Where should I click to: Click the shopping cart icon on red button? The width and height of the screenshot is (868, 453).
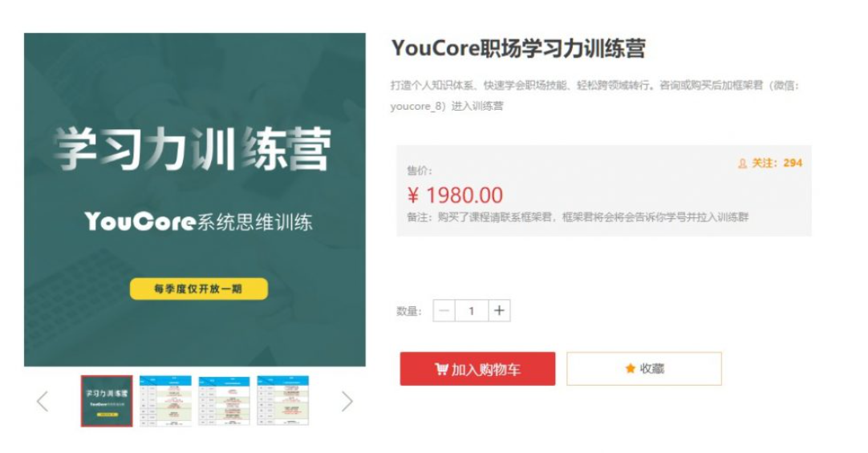point(441,369)
